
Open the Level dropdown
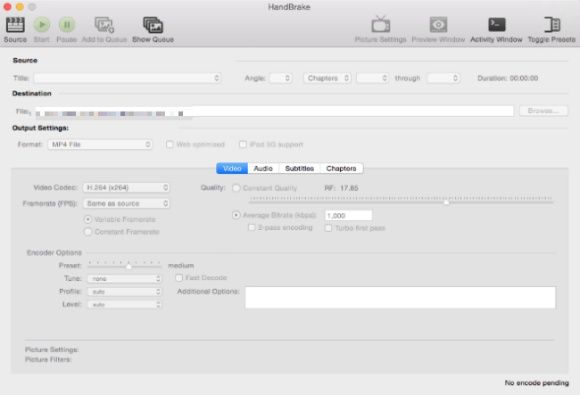click(124, 305)
